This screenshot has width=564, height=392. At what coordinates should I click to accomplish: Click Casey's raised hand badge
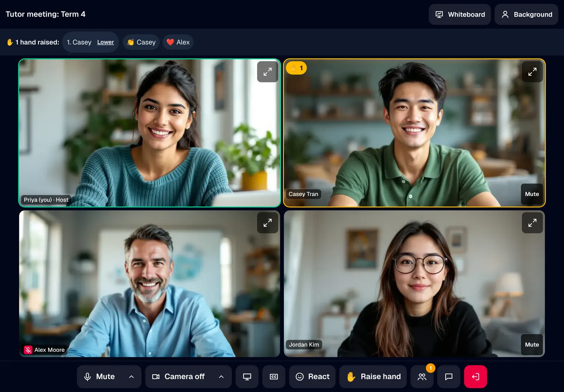(296, 68)
